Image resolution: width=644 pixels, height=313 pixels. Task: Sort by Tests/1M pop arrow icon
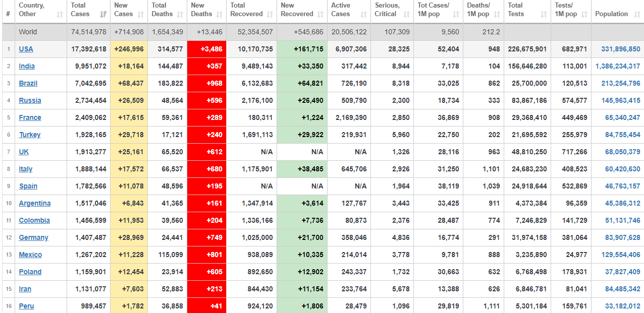(584, 14)
